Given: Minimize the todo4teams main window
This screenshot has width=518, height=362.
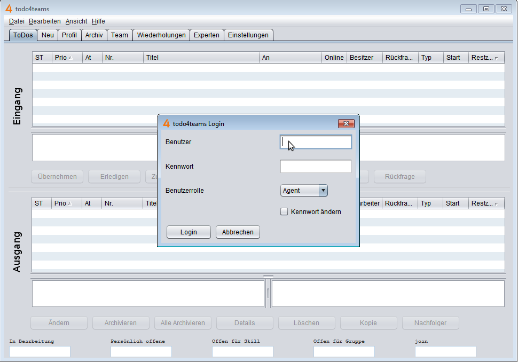Looking at the screenshot, I should click(x=468, y=9).
